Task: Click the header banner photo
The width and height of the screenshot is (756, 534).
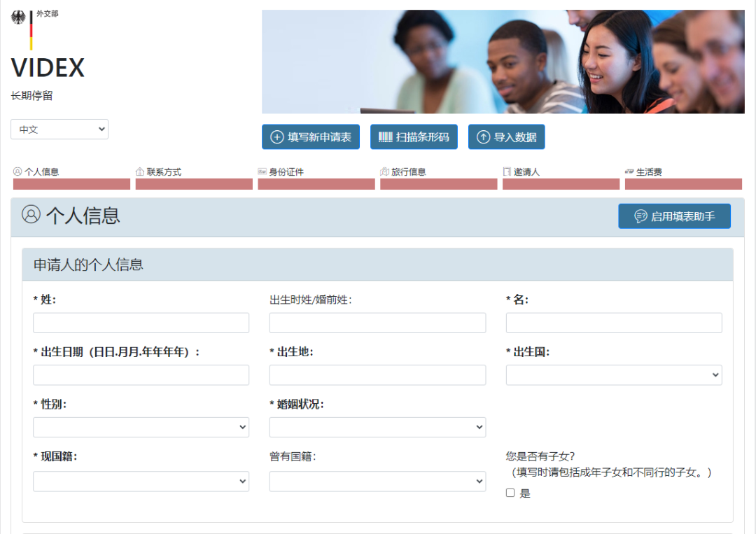Action: 503,62
